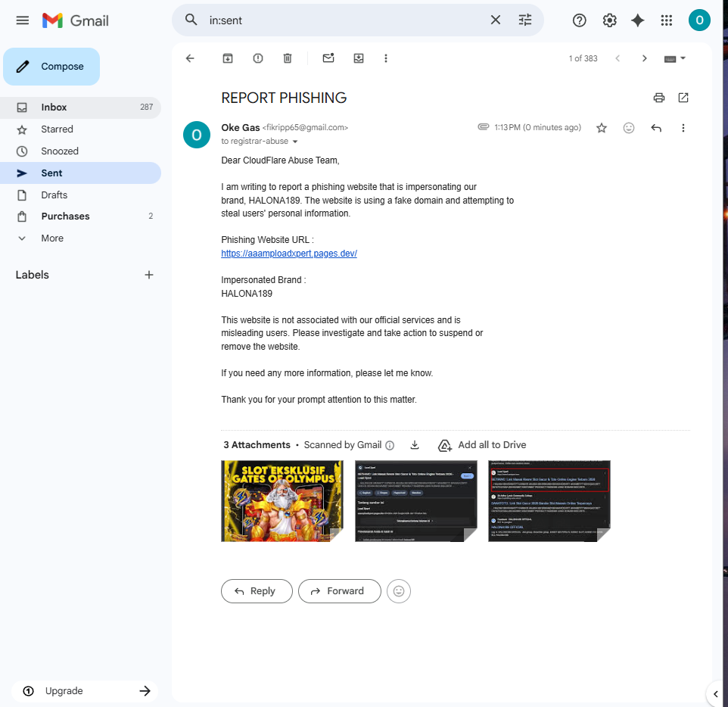Mark the email as unread
Screen dimensions: 728x707
tap(328, 58)
